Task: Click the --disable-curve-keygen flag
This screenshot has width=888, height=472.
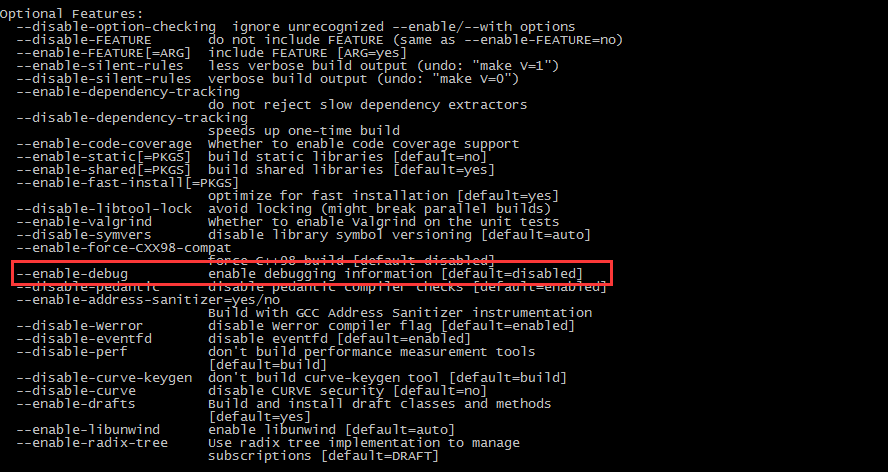Action: coord(104,377)
